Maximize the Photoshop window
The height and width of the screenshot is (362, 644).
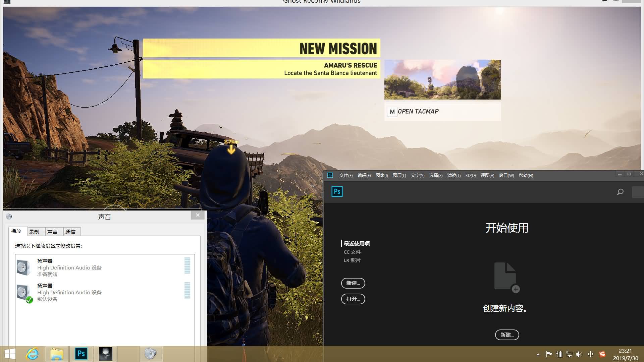point(629,174)
